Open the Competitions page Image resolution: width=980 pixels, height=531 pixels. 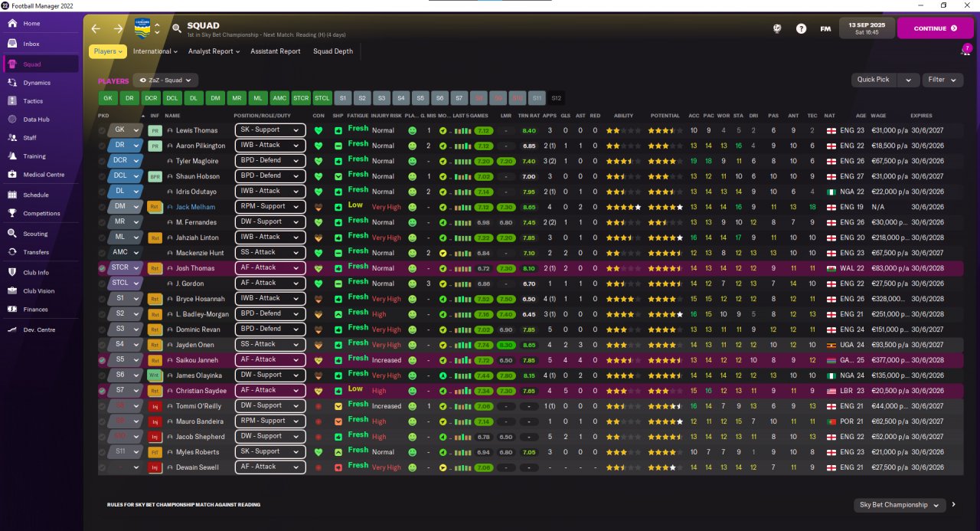tap(41, 214)
